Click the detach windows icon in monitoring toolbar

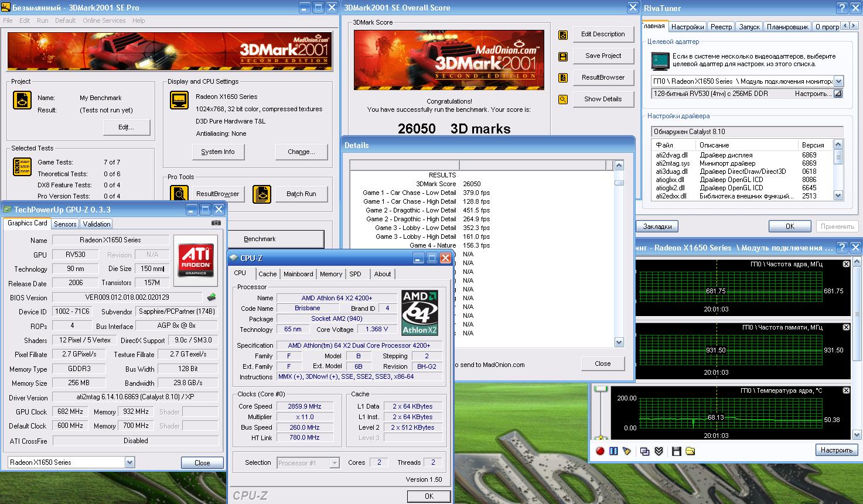click(x=644, y=451)
